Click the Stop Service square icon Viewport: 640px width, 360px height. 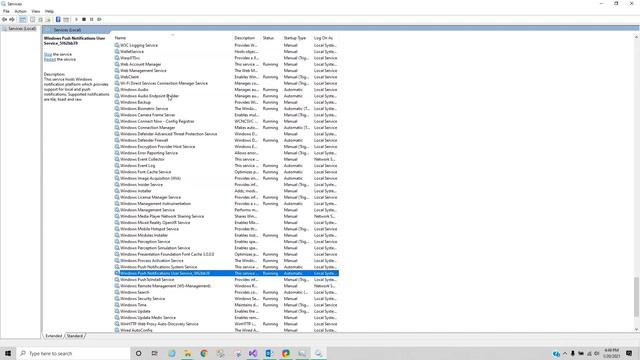click(x=84, y=20)
